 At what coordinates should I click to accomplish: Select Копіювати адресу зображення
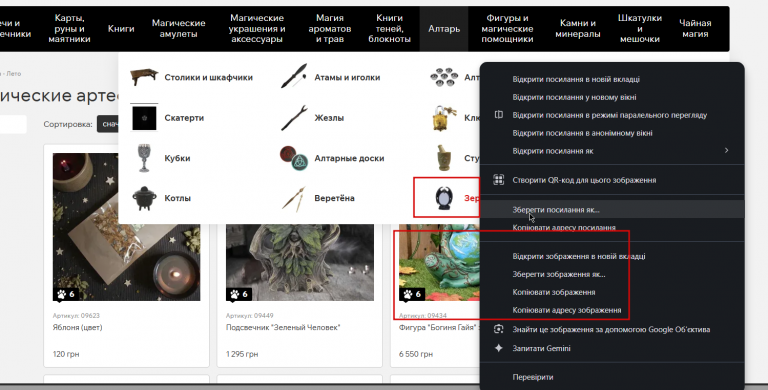coord(567,310)
